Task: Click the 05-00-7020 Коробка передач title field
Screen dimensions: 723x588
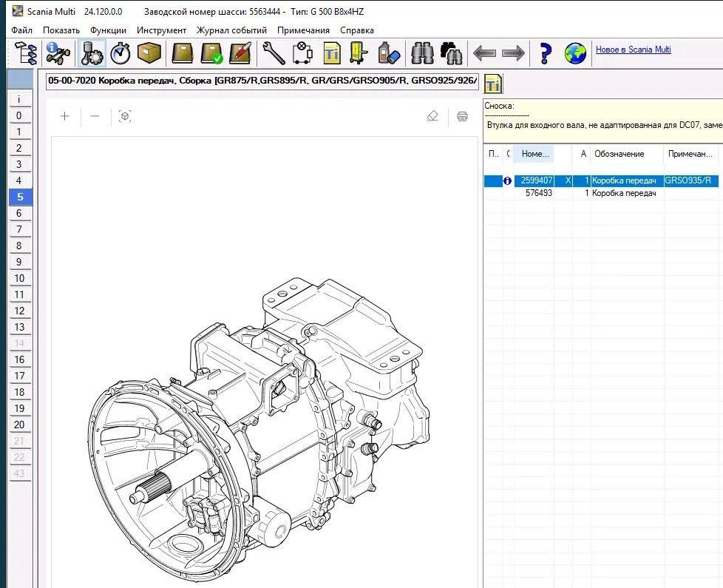Action: [x=262, y=81]
